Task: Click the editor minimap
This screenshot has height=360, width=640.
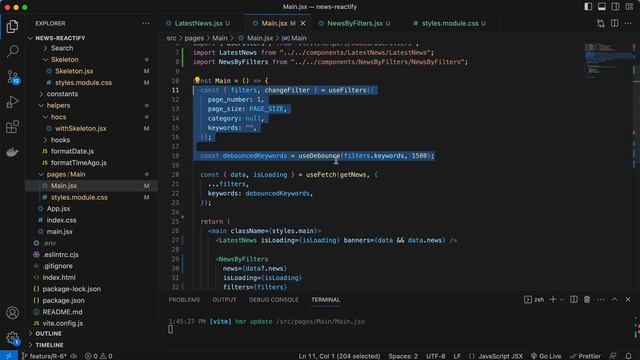Action: (609, 61)
